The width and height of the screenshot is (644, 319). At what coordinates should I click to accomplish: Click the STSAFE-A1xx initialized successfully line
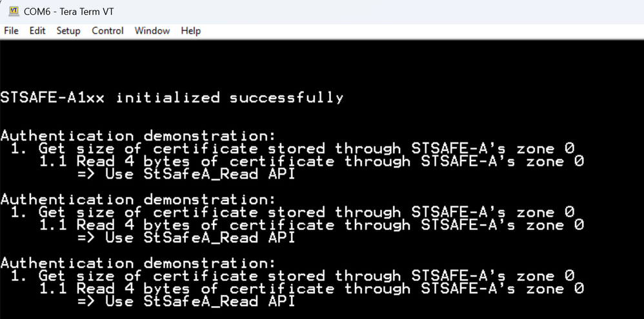(172, 98)
